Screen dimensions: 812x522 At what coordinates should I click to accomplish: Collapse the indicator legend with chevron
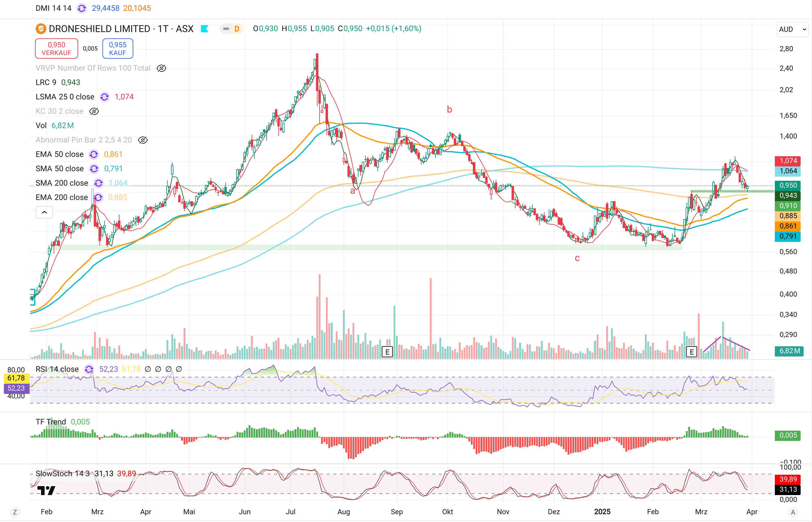point(44,212)
